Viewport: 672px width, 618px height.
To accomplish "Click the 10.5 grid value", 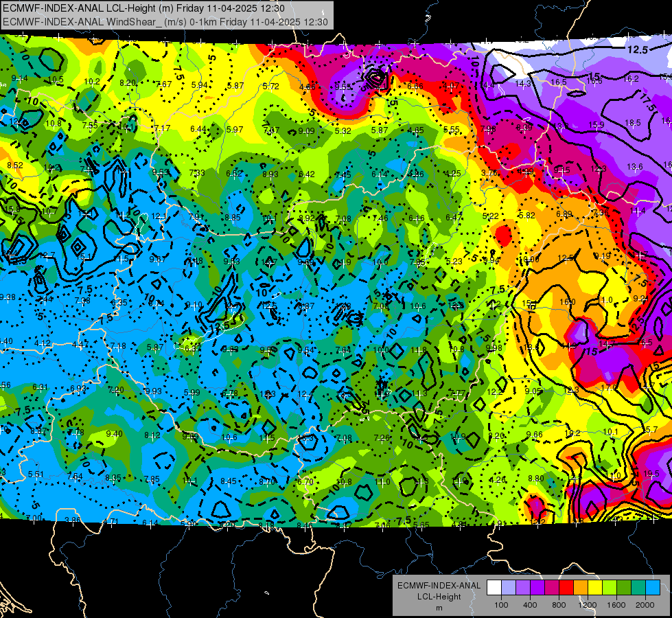I will coord(56,80).
